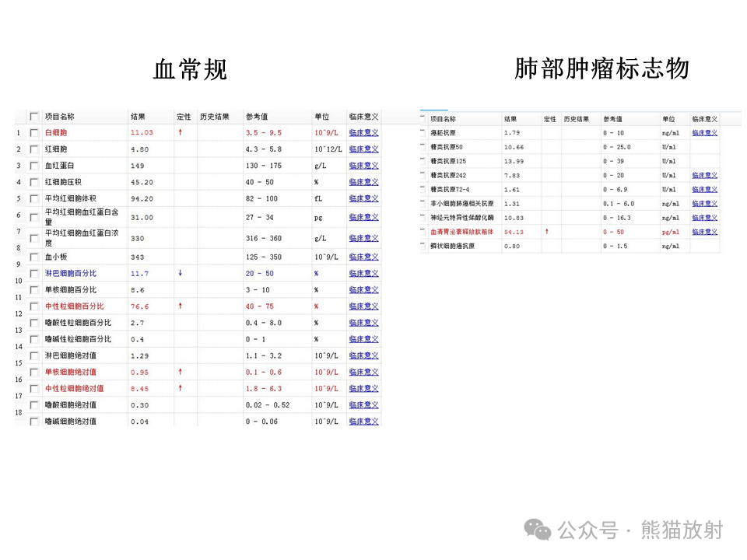Click the 单核细胞绝对值 item name
Screen dimensions: 747x560
[71, 372]
